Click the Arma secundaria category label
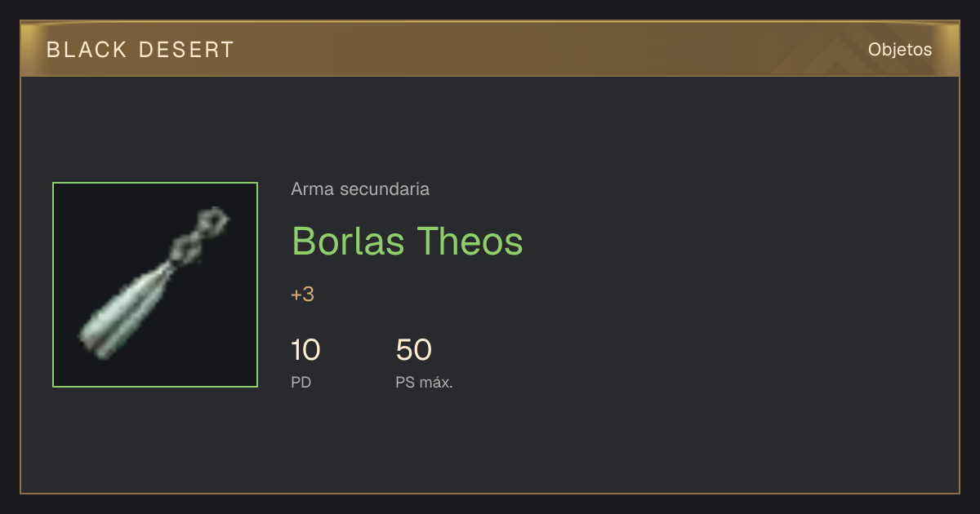This screenshot has height=514, width=980. pyautogui.click(x=360, y=189)
